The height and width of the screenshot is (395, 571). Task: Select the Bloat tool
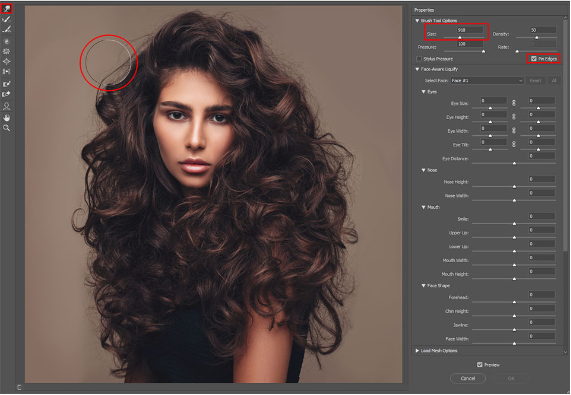tap(7, 62)
